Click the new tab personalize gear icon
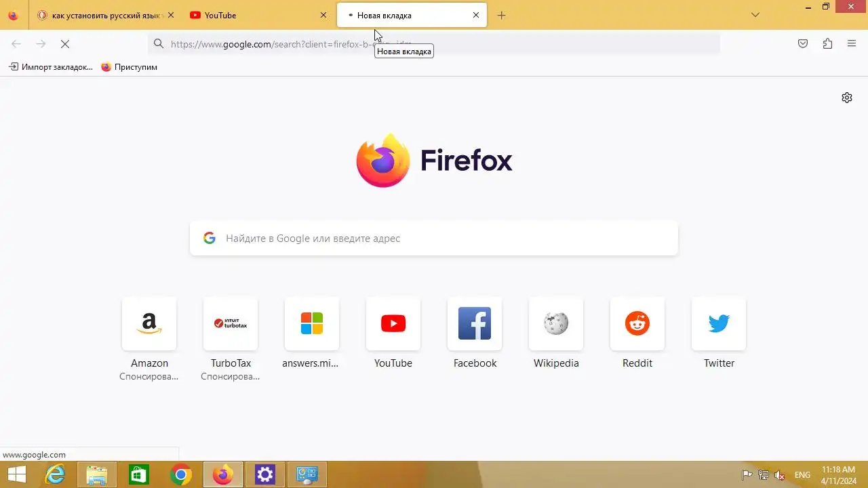This screenshot has height=488, width=868. tap(847, 98)
